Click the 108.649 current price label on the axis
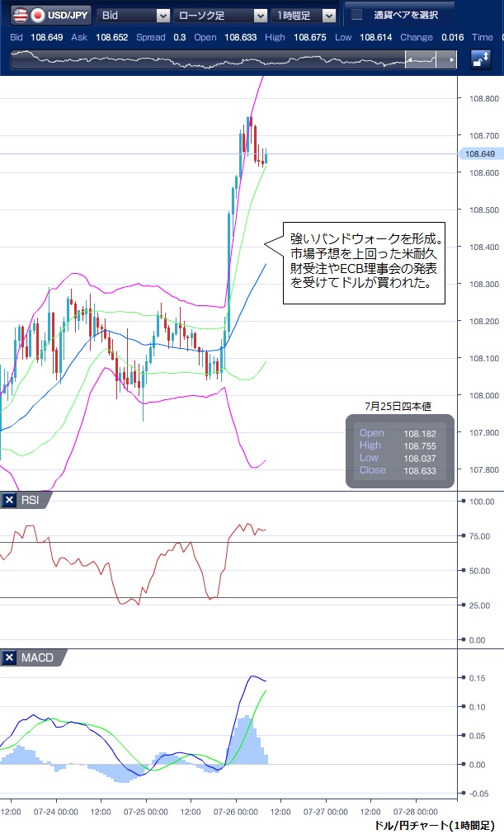 (x=479, y=153)
